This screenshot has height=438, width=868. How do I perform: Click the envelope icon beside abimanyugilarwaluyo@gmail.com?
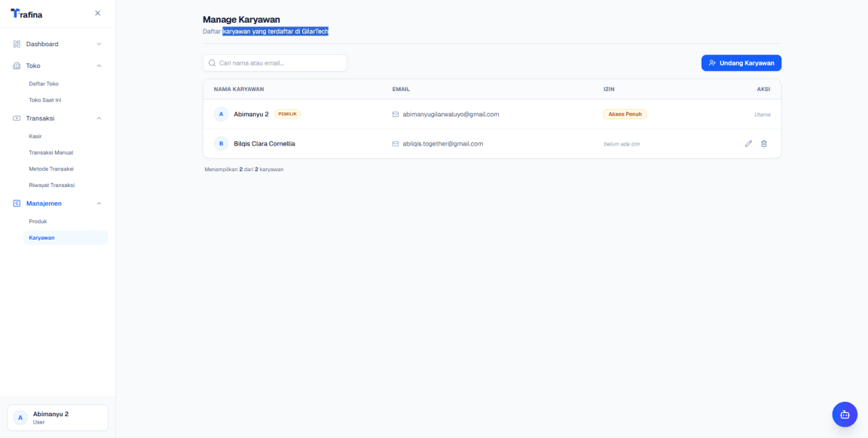(396, 114)
